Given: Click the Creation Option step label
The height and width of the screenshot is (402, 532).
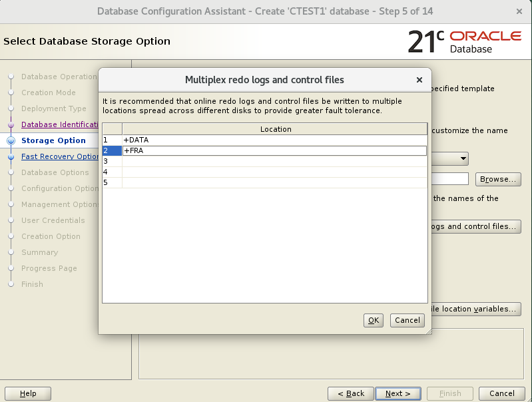Looking at the screenshot, I should [x=51, y=236].
